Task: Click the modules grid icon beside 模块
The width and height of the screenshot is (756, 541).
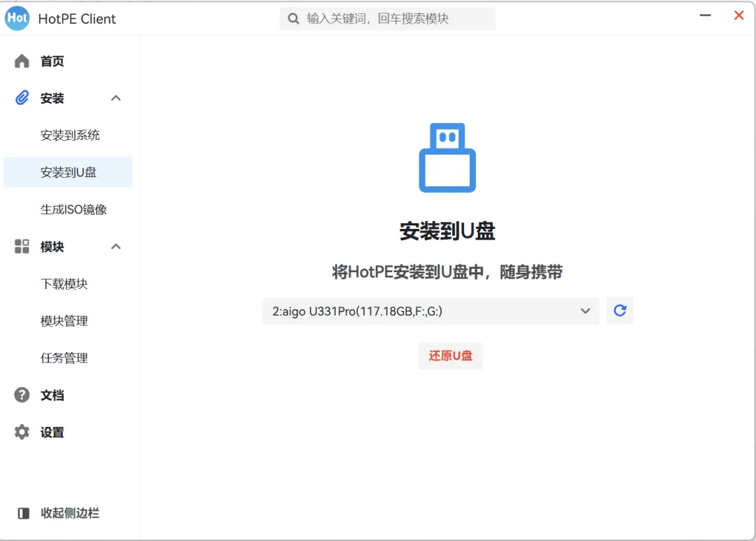Action: 22,246
